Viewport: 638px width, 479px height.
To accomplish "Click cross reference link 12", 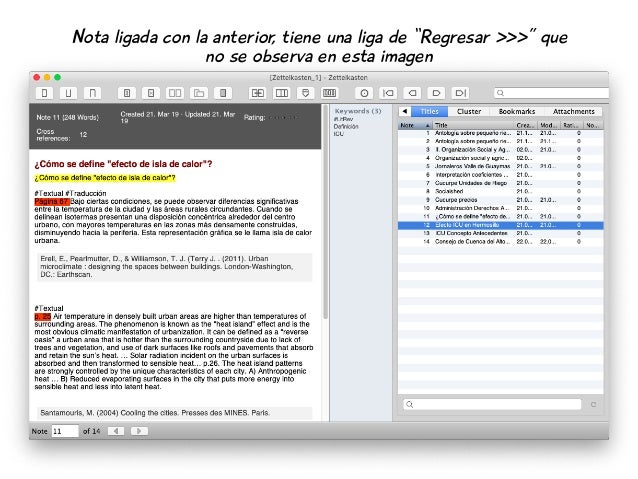I will [83, 135].
